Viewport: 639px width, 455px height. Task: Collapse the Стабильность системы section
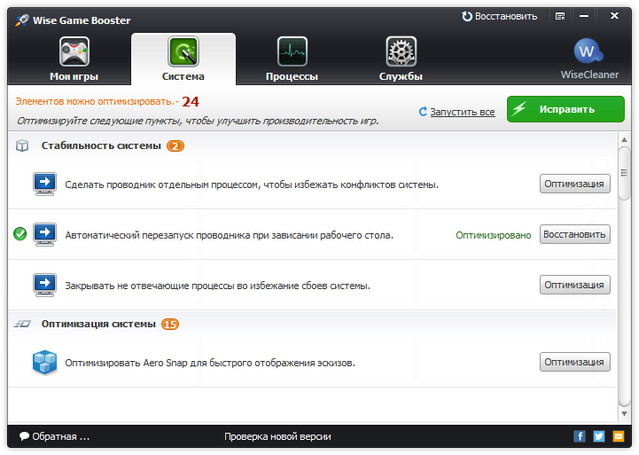click(100, 146)
